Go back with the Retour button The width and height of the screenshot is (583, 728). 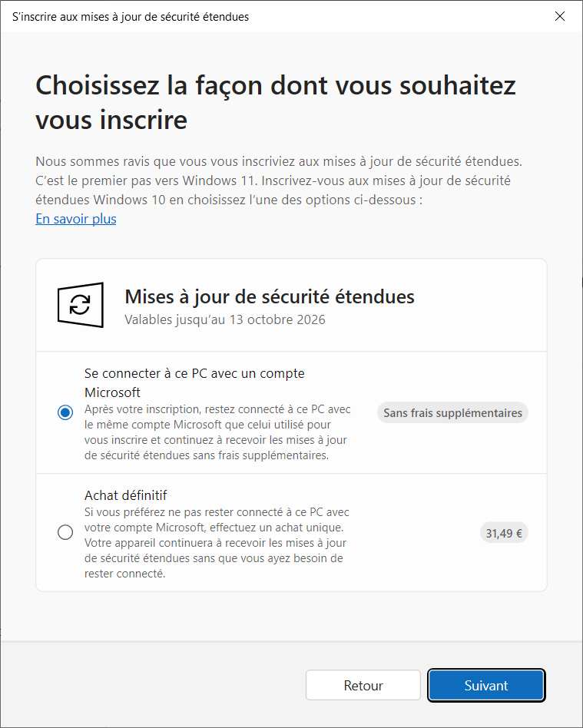[x=363, y=685]
